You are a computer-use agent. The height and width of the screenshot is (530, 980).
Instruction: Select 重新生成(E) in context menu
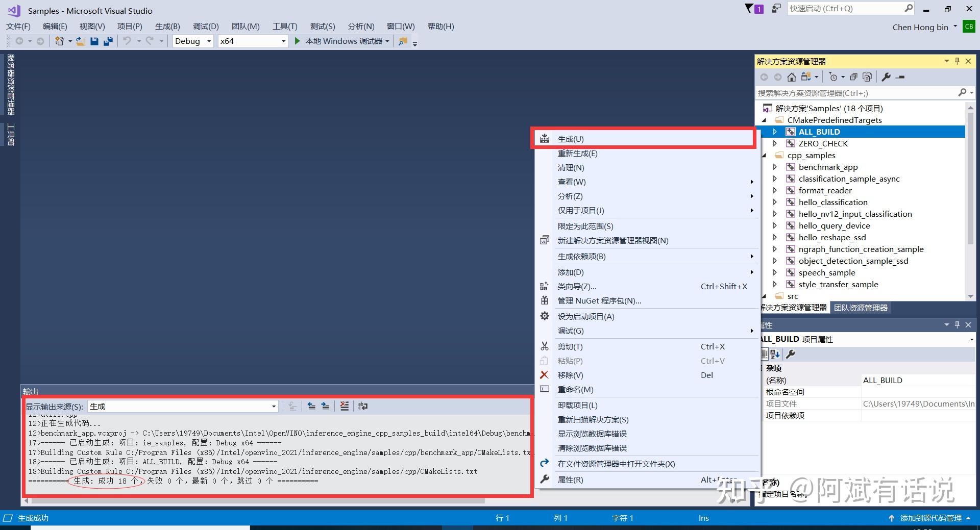coord(646,154)
